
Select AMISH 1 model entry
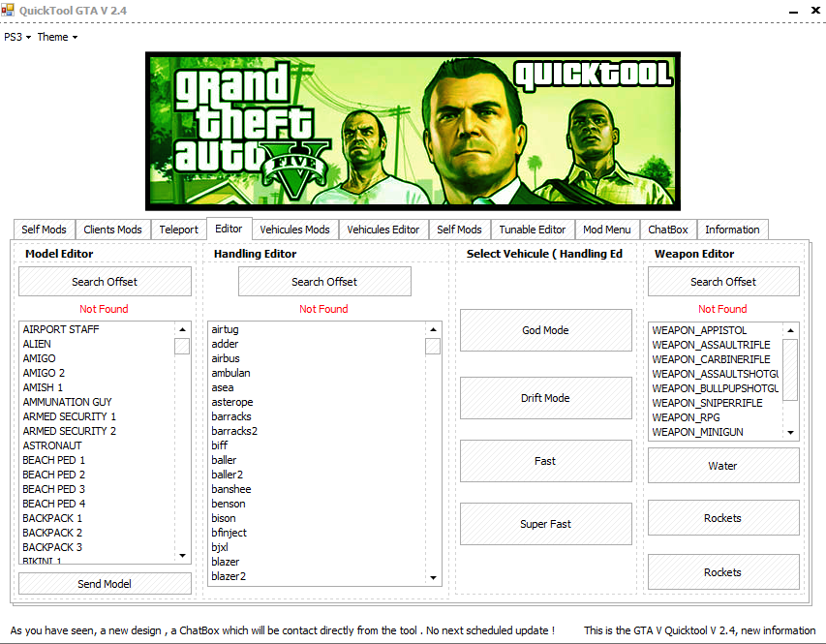[97, 388]
